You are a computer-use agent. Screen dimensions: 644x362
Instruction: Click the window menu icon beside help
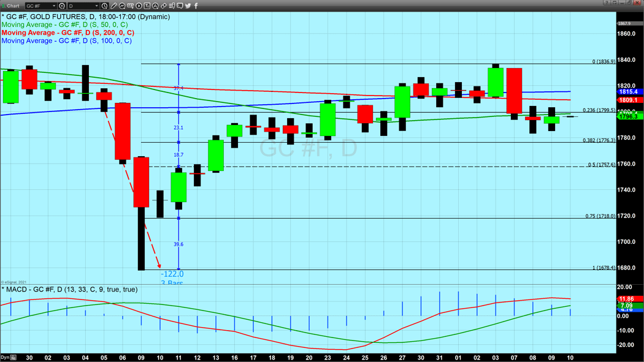pos(615,2)
